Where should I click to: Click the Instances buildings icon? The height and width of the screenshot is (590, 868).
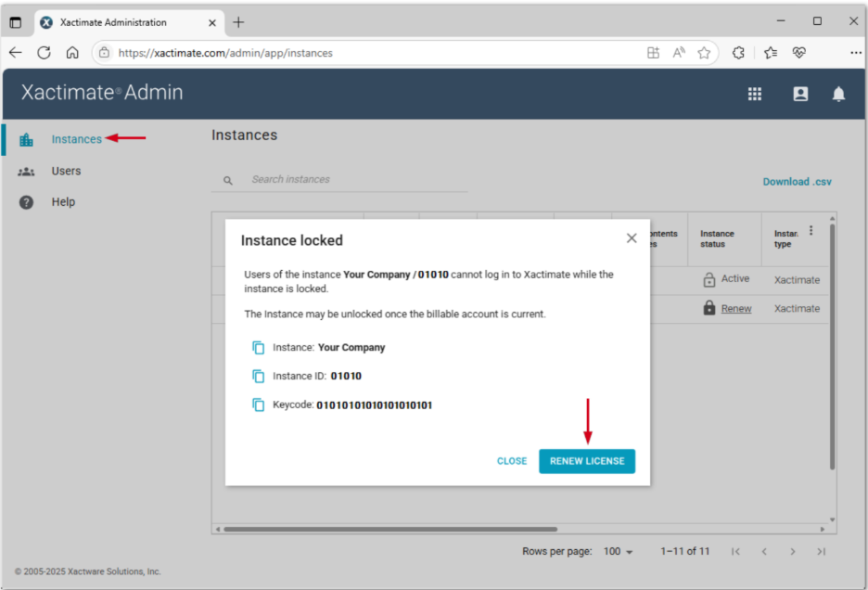tap(26, 139)
